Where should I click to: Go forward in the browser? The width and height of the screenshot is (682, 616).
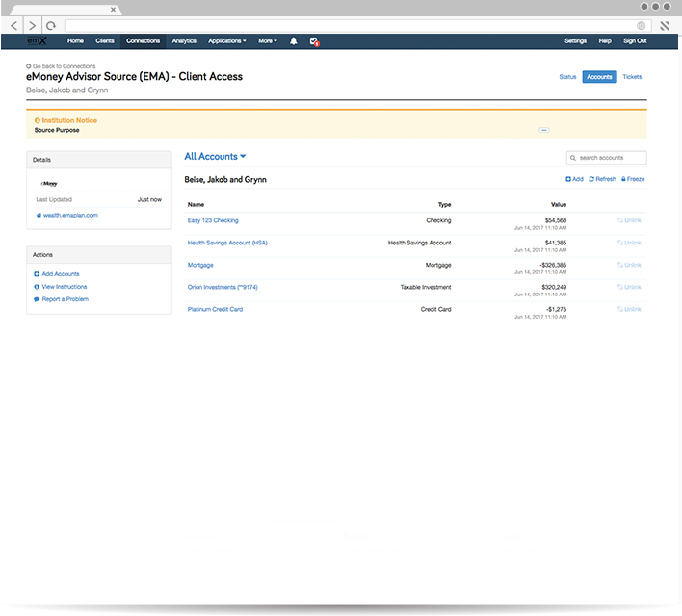tap(32, 26)
